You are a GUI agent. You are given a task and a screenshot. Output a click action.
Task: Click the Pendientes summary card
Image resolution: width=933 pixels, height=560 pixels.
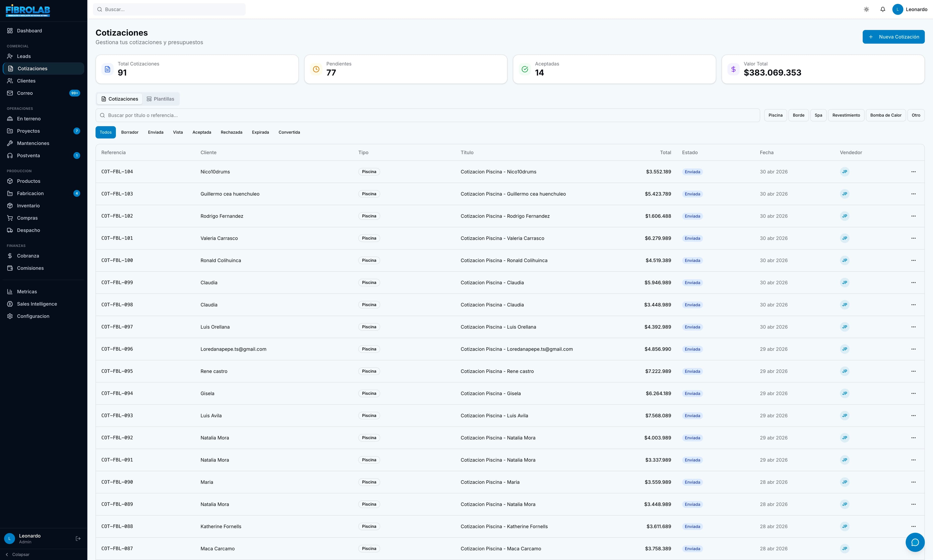[406, 69]
